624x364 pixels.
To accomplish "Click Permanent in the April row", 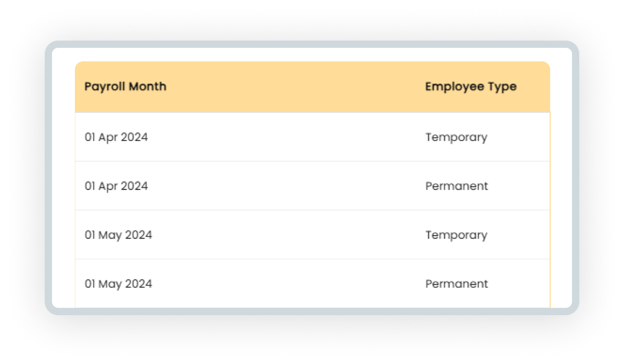I will [457, 186].
